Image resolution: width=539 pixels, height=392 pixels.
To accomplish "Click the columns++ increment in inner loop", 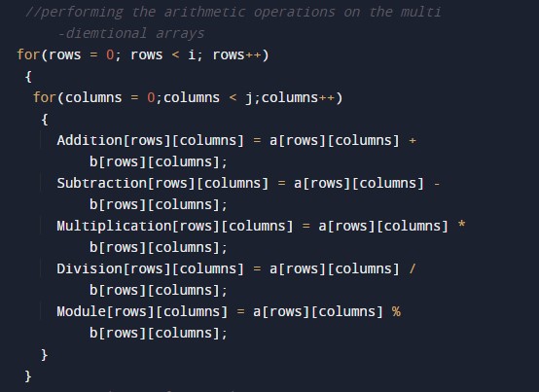I will (x=298, y=98).
